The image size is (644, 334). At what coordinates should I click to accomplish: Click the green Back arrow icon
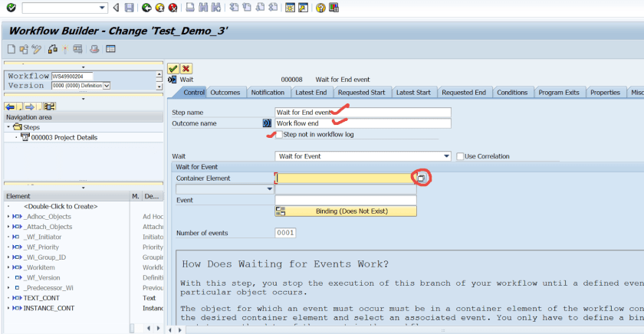[x=146, y=8]
